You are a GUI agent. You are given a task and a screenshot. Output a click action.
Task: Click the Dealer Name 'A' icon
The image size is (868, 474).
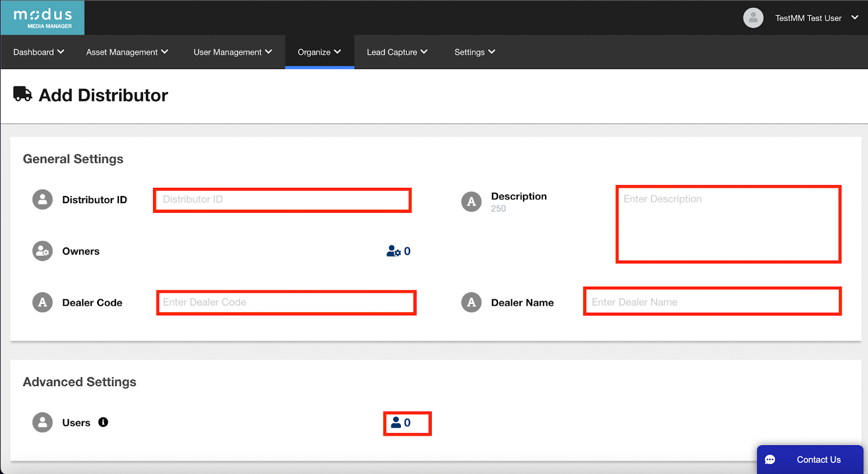471,302
